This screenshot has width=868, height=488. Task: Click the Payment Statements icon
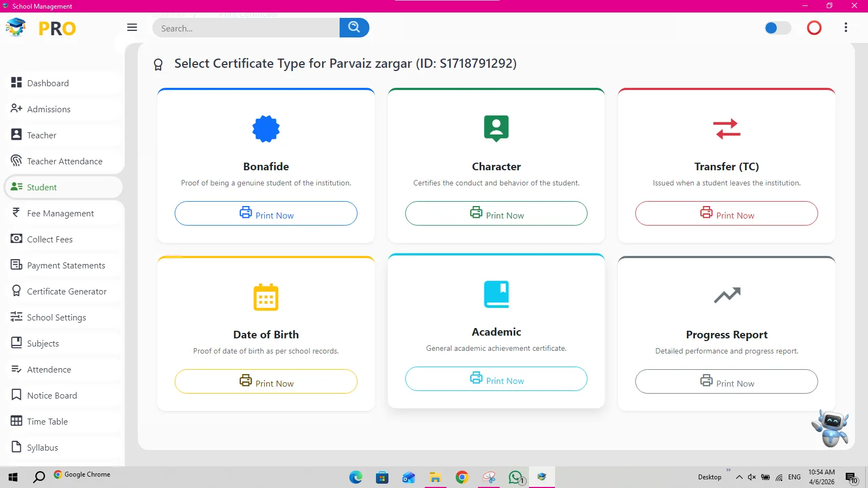tap(17, 265)
